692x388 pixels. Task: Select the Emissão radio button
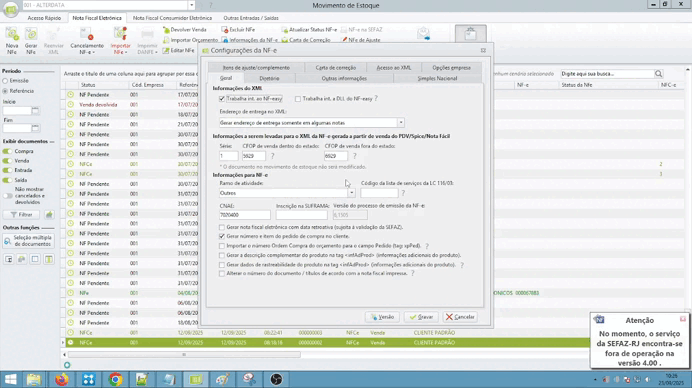(5, 81)
